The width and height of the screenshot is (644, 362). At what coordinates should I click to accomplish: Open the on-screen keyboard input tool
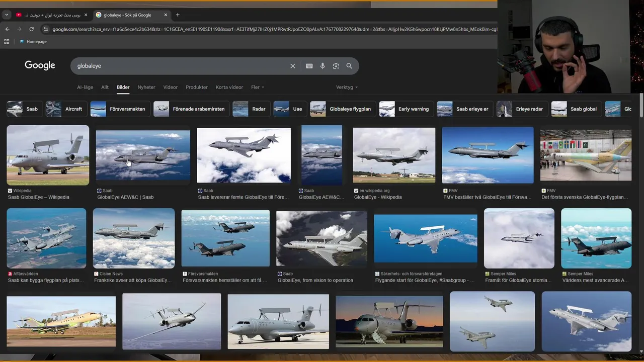[x=309, y=66]
